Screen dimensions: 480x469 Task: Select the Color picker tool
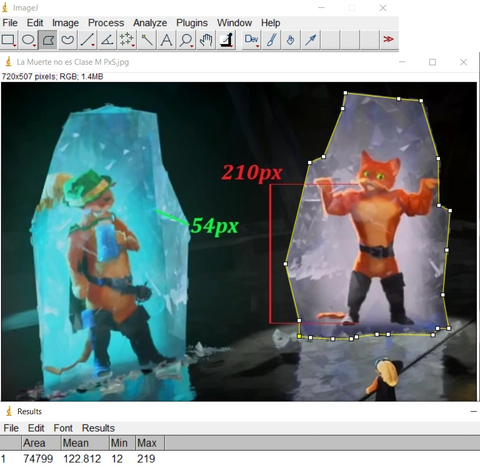point(227,40)
